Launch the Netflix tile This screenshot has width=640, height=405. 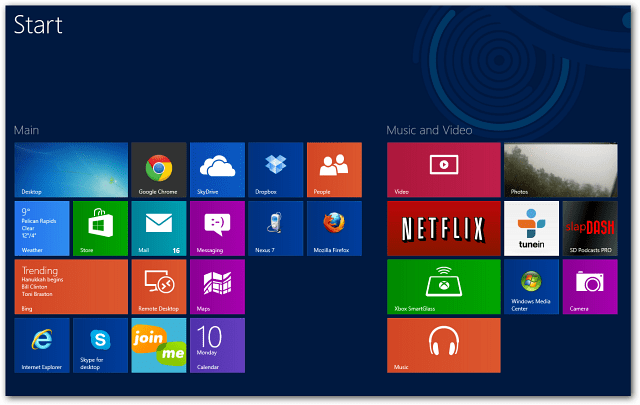pos(444,228)
